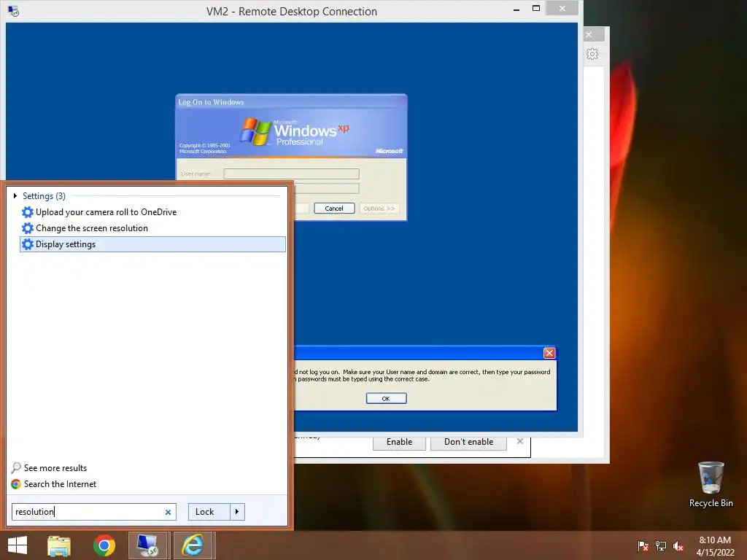Launch File Explorer from taskbar

point(59,545)
